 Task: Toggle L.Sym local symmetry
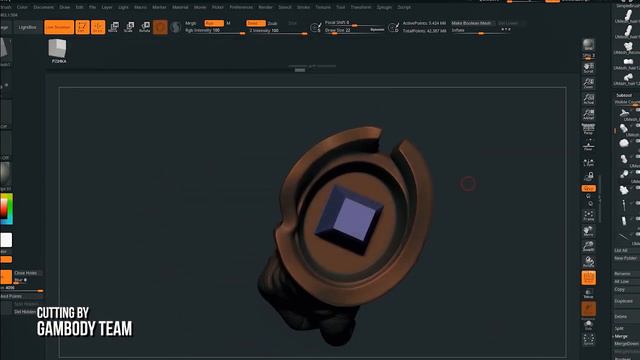pos(589,163)
